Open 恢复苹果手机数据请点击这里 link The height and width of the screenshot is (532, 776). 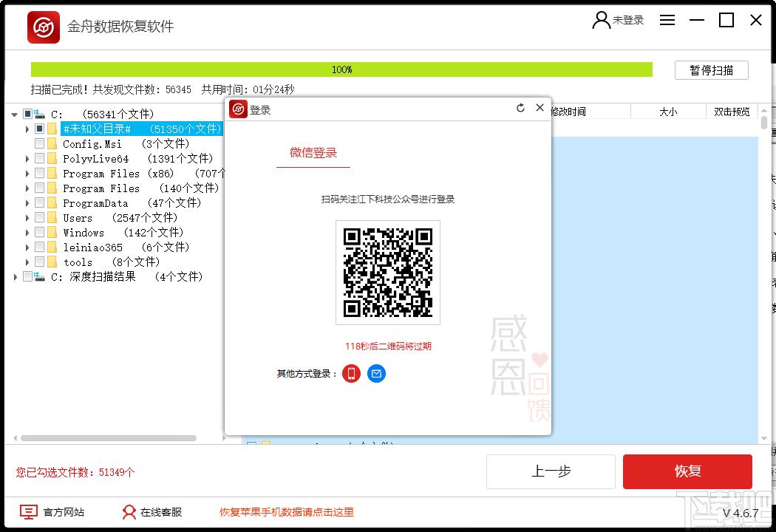click(287, 512)
